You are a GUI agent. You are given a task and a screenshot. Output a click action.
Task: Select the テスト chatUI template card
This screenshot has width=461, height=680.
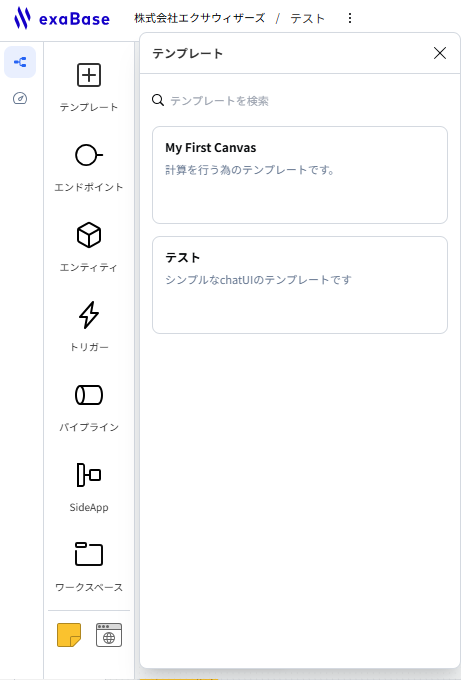300,285
